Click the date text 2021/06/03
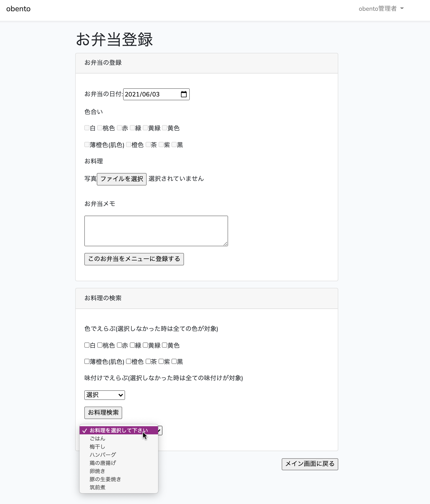 pos(142,94)
